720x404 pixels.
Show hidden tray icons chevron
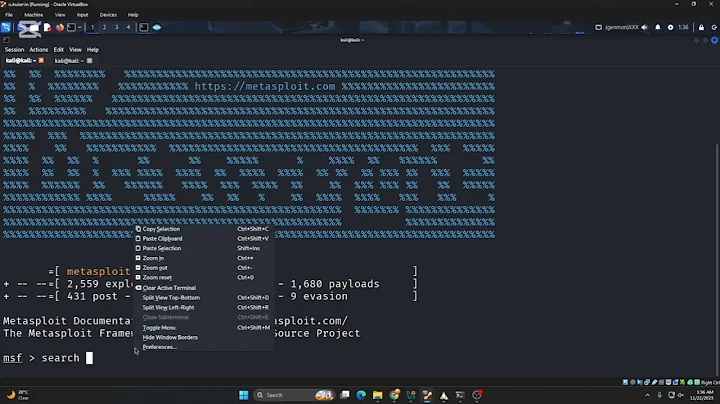coord(647,395)
